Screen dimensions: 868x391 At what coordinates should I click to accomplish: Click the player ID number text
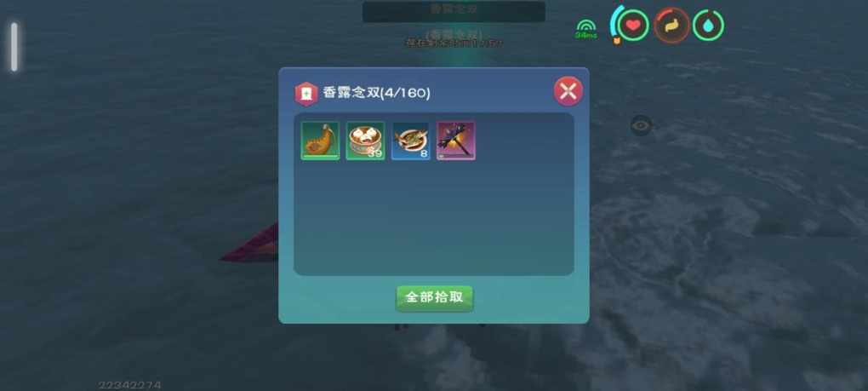click(129, 385)
